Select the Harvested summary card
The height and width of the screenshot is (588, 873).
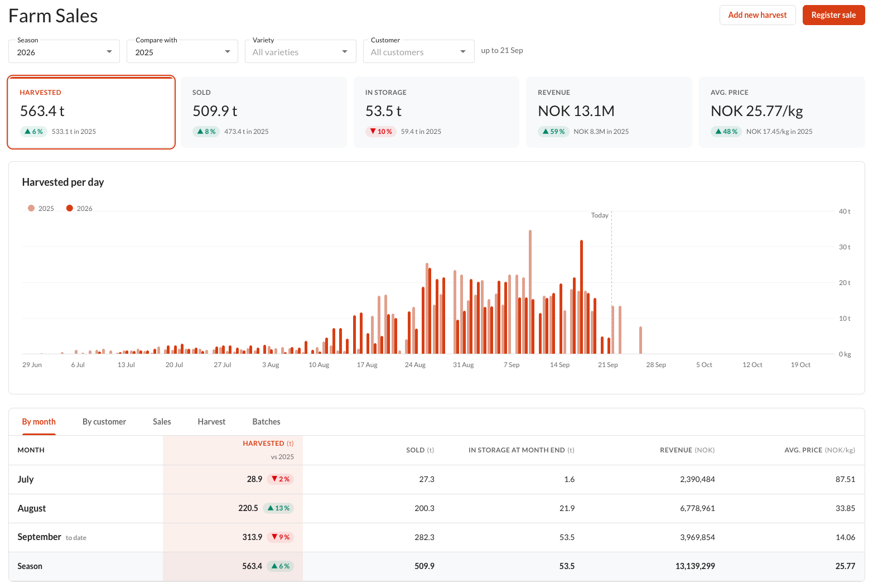91,112
